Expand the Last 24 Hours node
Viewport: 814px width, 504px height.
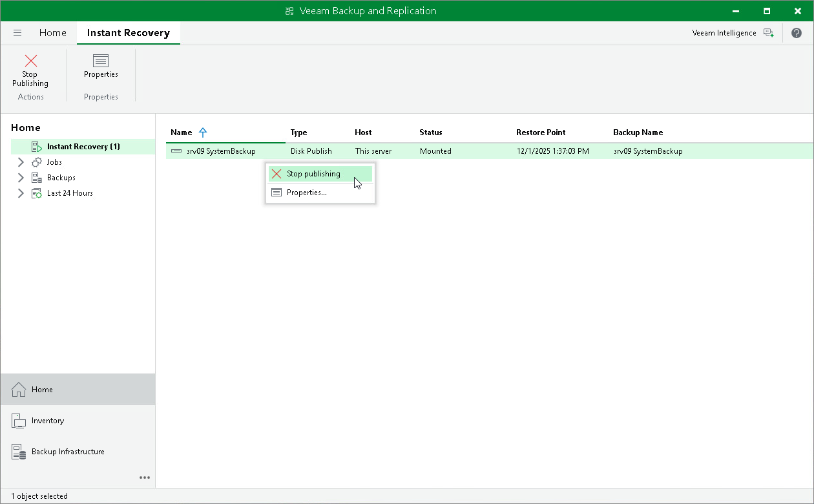[21, 193]
